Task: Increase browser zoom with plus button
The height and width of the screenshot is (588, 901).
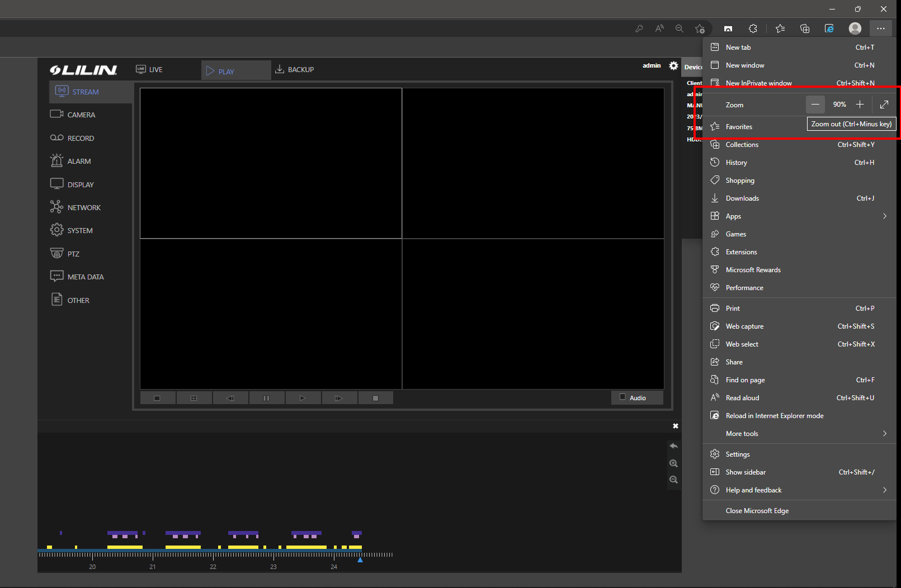Action: click(x=860, y=105)
